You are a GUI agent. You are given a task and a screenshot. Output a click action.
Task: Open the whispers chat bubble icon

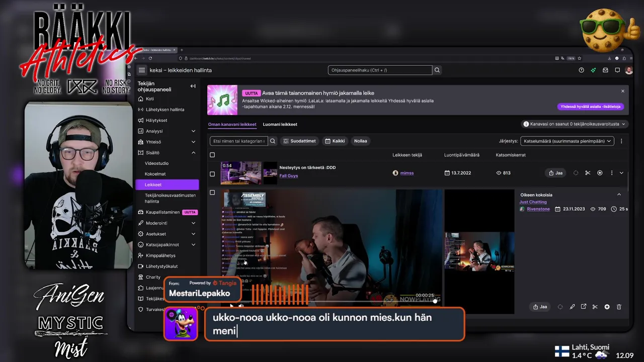tap(617, 70)
